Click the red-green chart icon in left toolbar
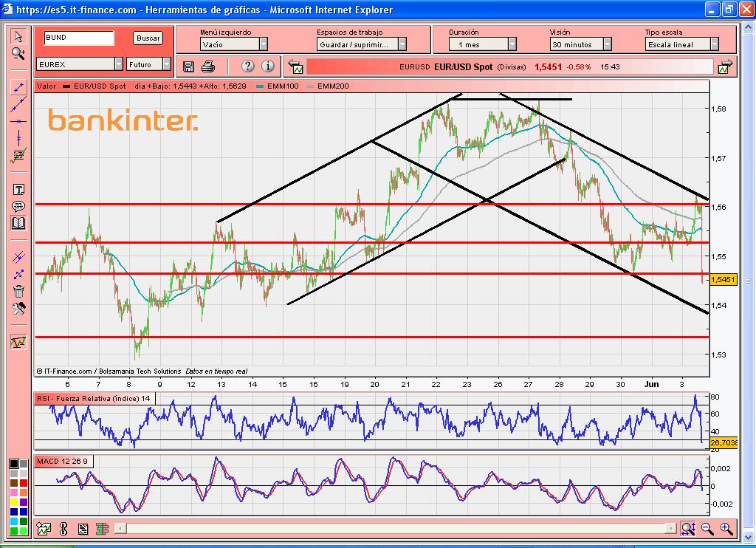Image resolution: width=756 pixels, height=548 pixels. [18, 342]
